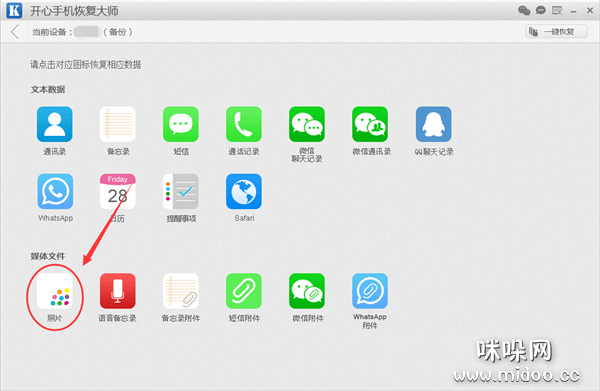Click the 通话记录 call history icon

click(244, 124)
